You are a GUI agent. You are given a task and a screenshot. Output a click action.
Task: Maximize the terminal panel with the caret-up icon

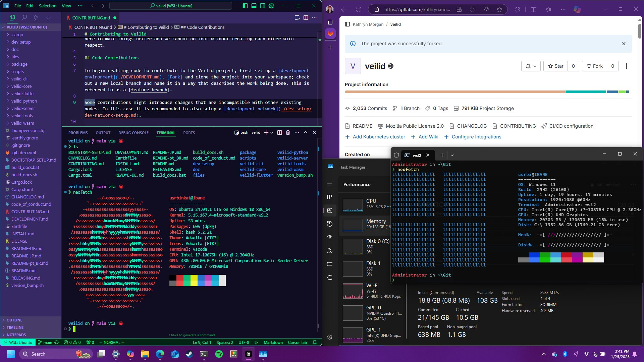pos(306,132)
